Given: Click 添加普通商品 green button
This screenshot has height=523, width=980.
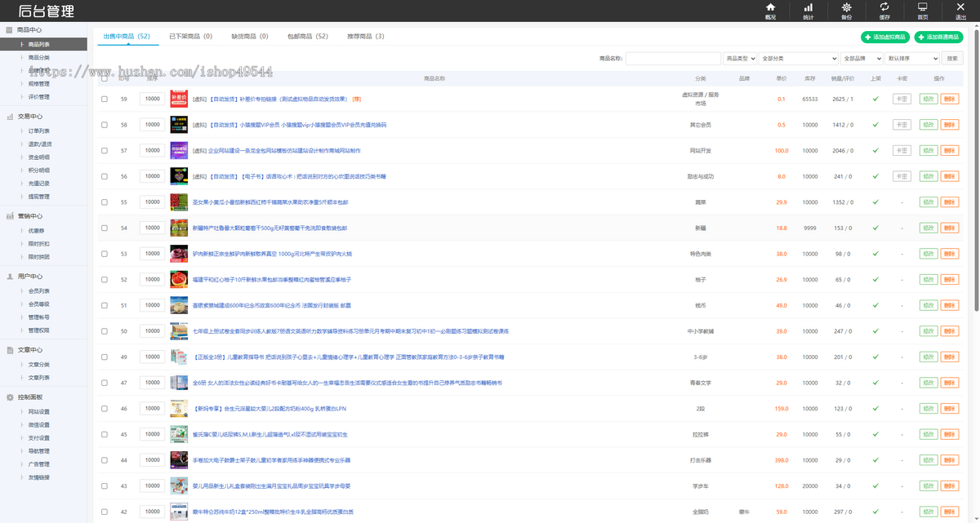Looking at the screenshot, I should [938, 38].
